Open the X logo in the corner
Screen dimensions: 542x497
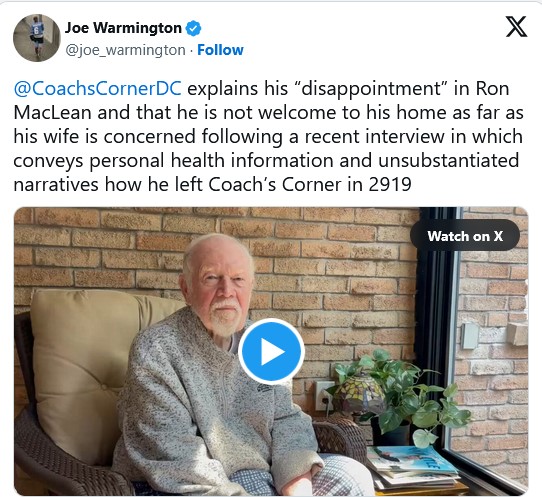pos(516,26)
